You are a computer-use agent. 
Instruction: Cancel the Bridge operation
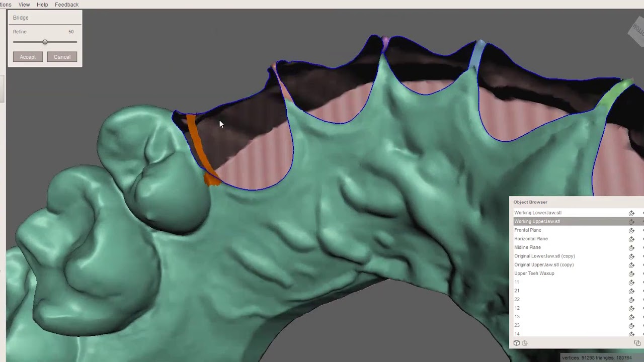[x=62, y=57]
